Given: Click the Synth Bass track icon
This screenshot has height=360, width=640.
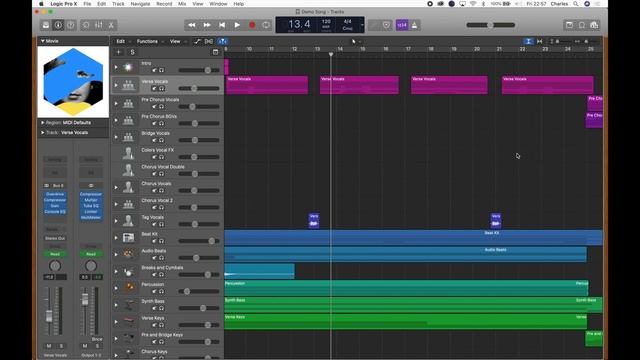Looking at the screenshot, I should point(128,304).
